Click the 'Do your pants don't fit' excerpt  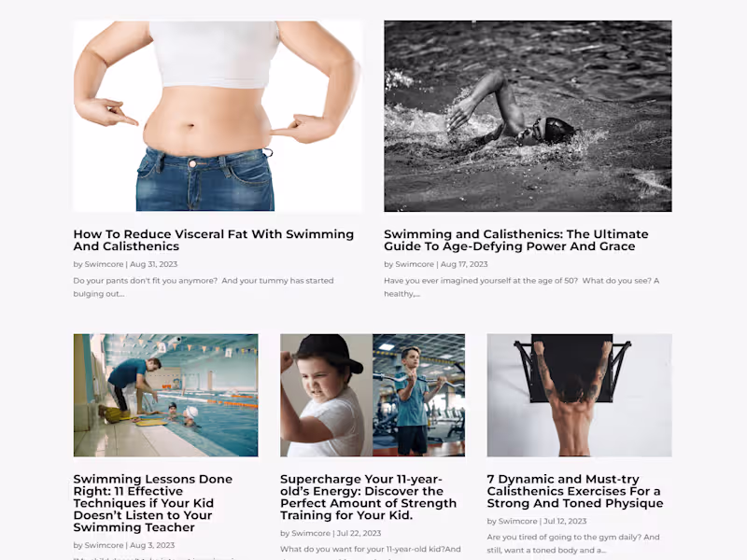click(x=204, y=287)
